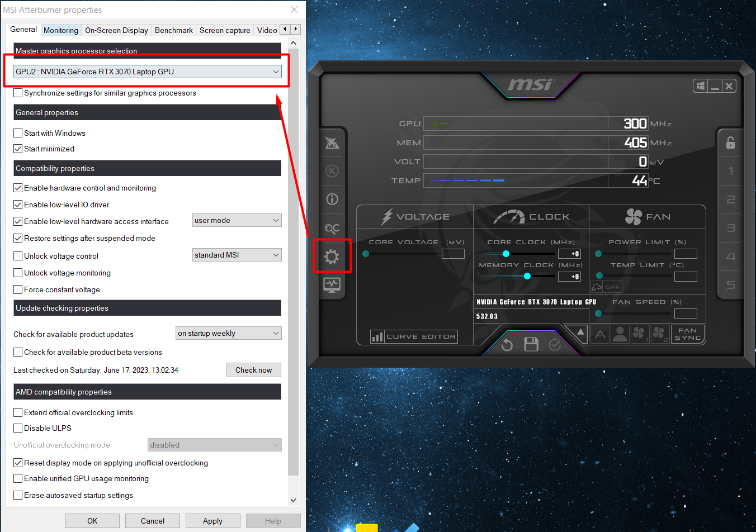Viewport: 756px width, 532px height.
Task: Select fan 2 icon
Action: tap(660, 334)
